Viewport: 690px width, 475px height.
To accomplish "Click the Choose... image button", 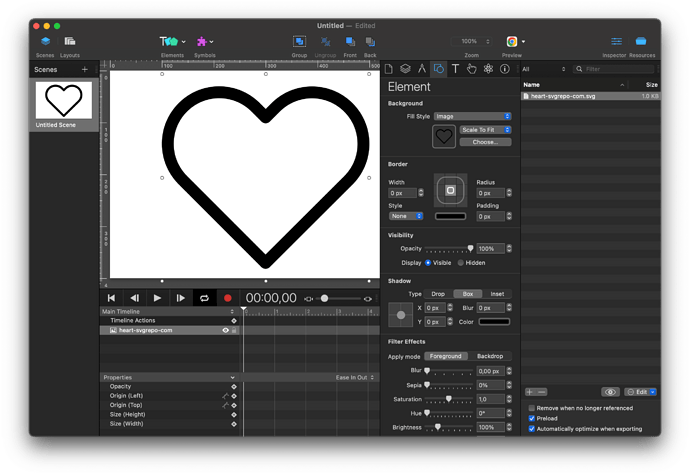I will coord(485,142).
